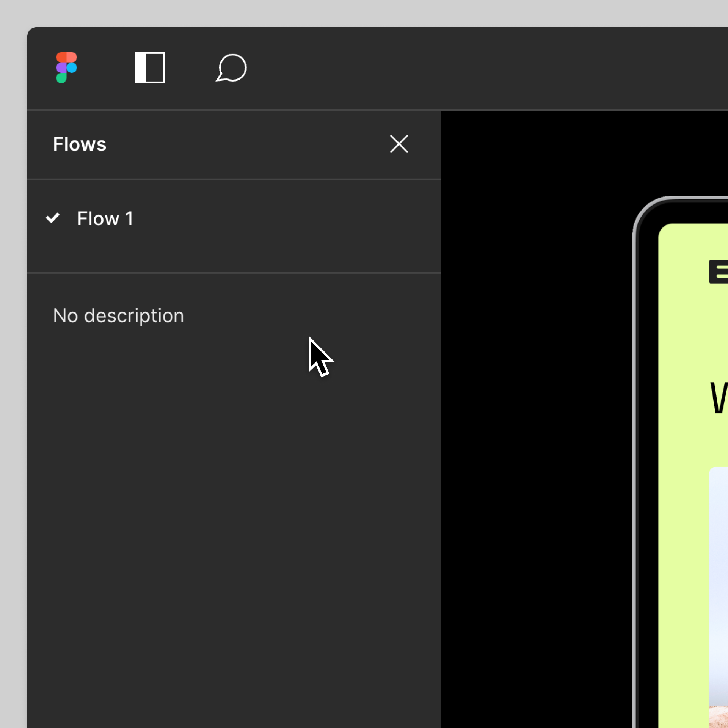The height and width of the screenshot is (728, 728).
Task: Click the Figma logo icon
Action: tap(66, 67)
